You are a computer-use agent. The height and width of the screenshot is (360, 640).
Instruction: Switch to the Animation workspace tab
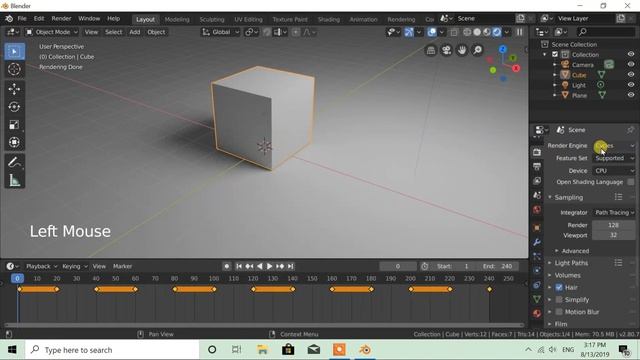click(363, 19)
